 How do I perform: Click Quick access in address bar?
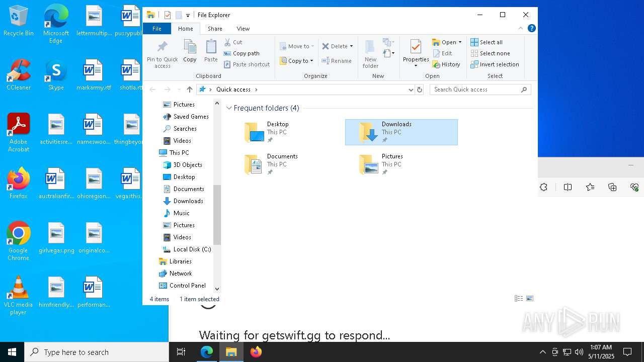click(233, 89)
